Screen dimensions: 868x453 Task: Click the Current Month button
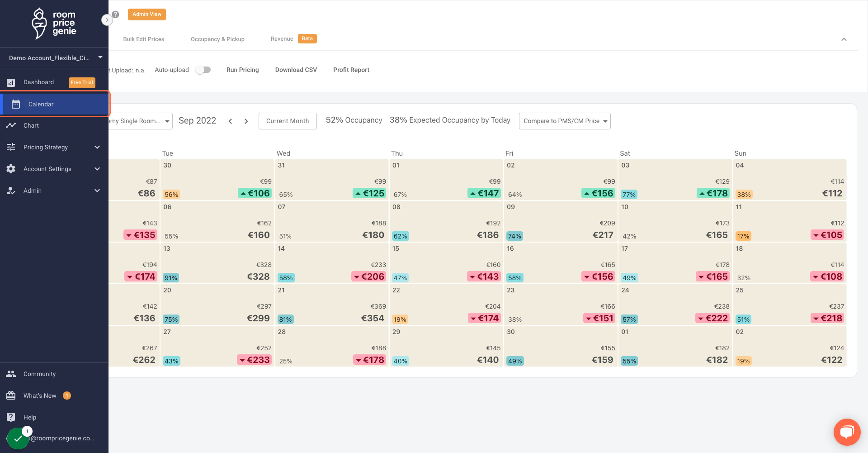288,121
